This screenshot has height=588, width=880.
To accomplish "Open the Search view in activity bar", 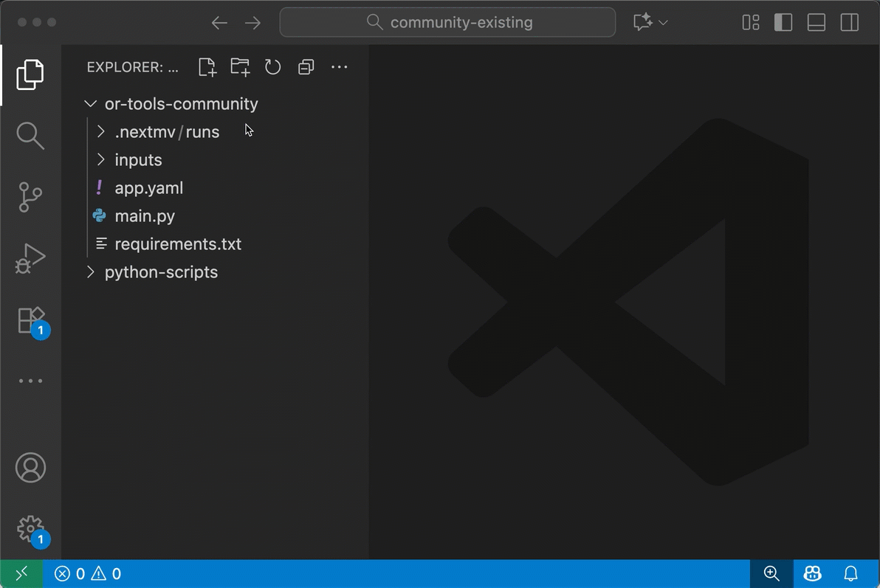I will point(30,136).
